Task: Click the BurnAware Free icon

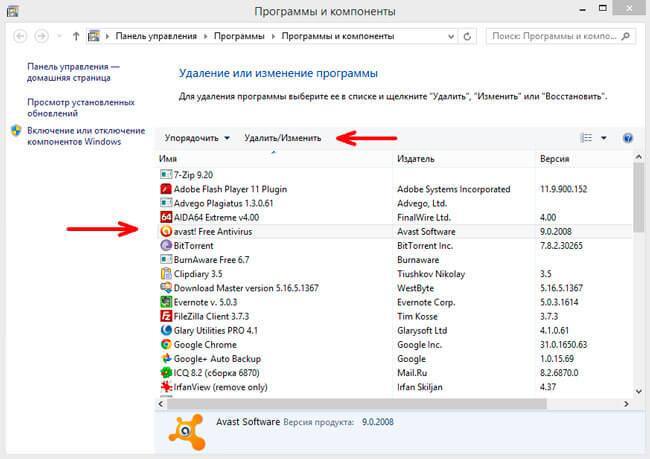Action: click(x=166, y=260)
